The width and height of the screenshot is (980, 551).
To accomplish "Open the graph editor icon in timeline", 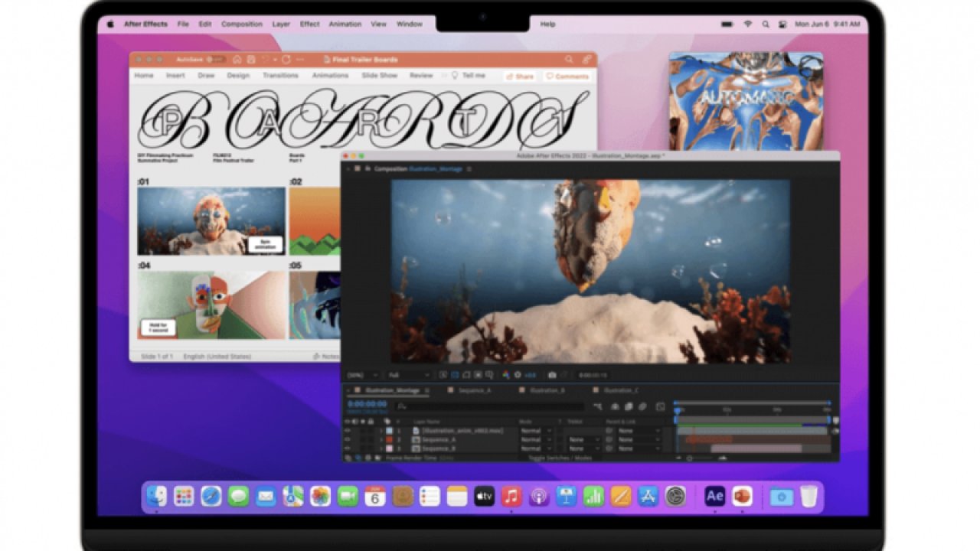I will (x=660, y=406).
